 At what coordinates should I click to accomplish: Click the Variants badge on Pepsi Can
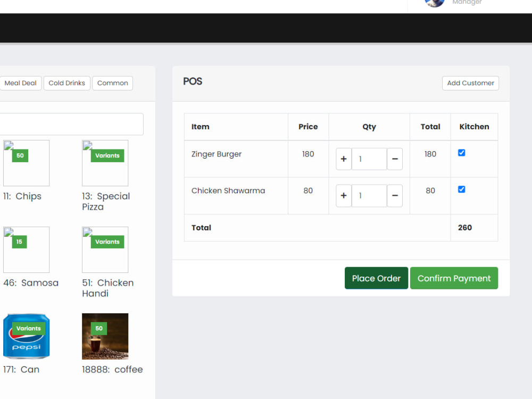(29, 328)
